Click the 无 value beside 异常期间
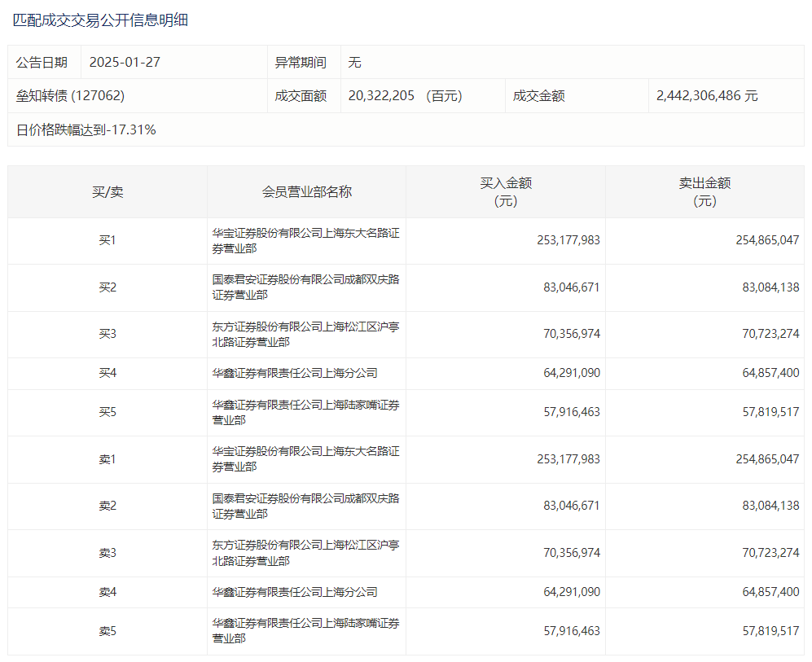The width and height of the screenshot is (812, 662). 354,63
